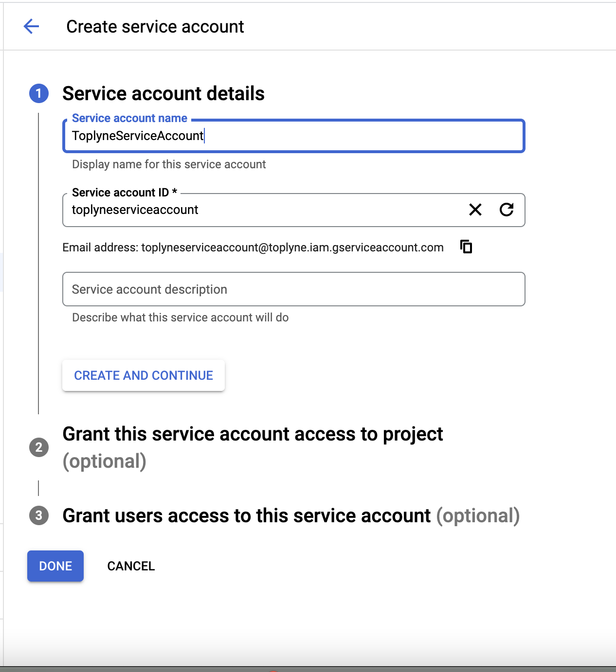Viewport: 616px width, 672px height.
Task: Copy the service account email address
Action: (x=466, y=247)
